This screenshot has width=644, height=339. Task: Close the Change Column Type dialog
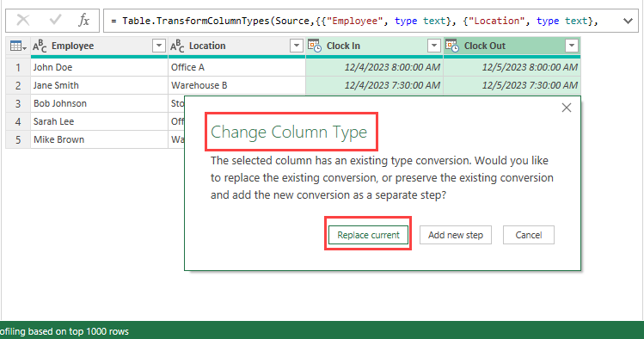point(567,108)
